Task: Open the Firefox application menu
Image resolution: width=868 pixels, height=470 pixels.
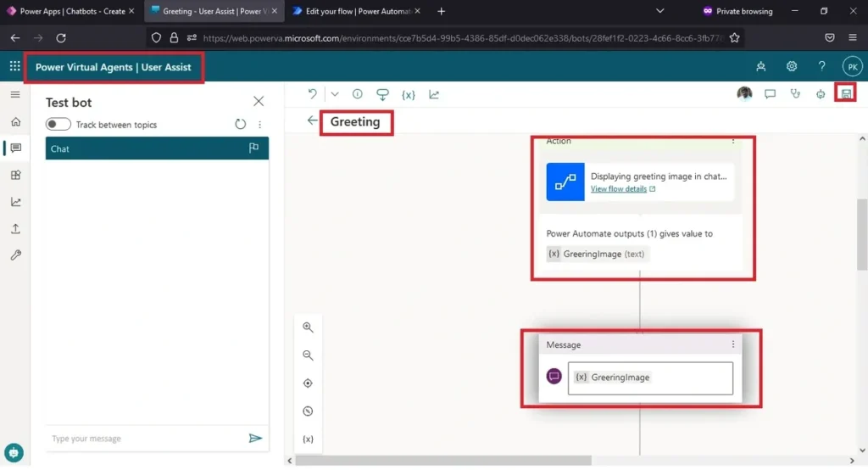Action: pos(853,37)
